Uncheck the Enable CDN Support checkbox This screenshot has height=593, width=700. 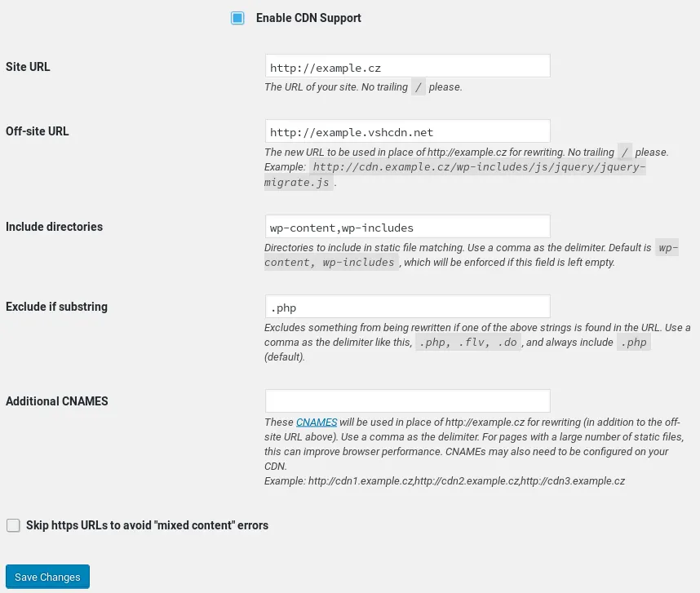tap(237, 18)
